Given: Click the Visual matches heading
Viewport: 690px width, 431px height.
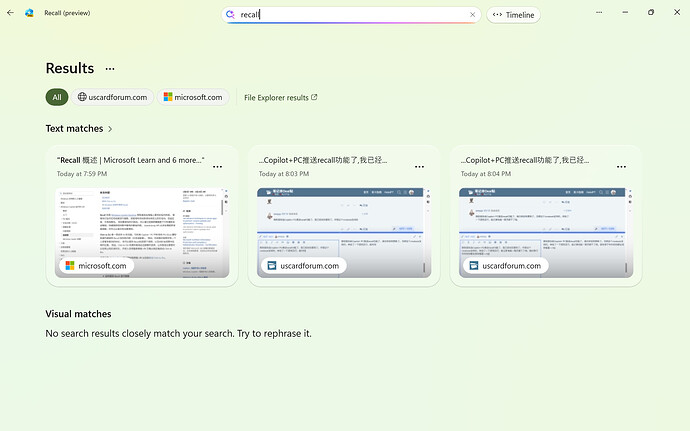Looking at the screenshot, I should tap(78, 314).
